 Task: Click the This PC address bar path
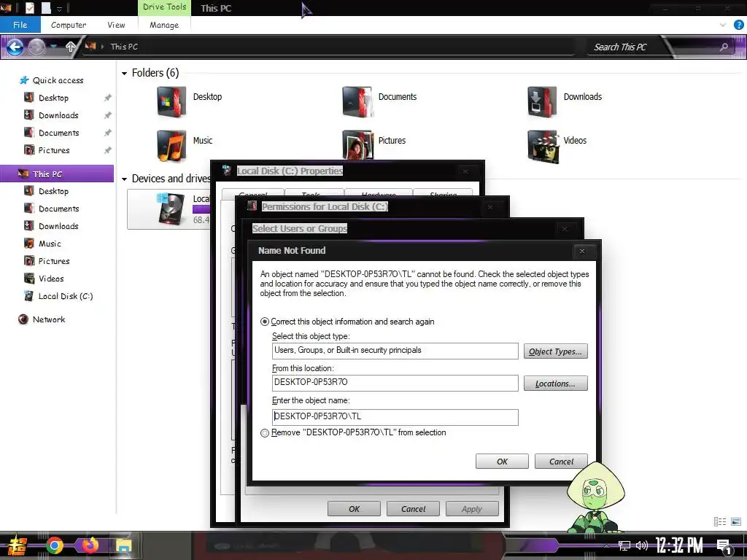pyautogui.click(x=124, y=47)
